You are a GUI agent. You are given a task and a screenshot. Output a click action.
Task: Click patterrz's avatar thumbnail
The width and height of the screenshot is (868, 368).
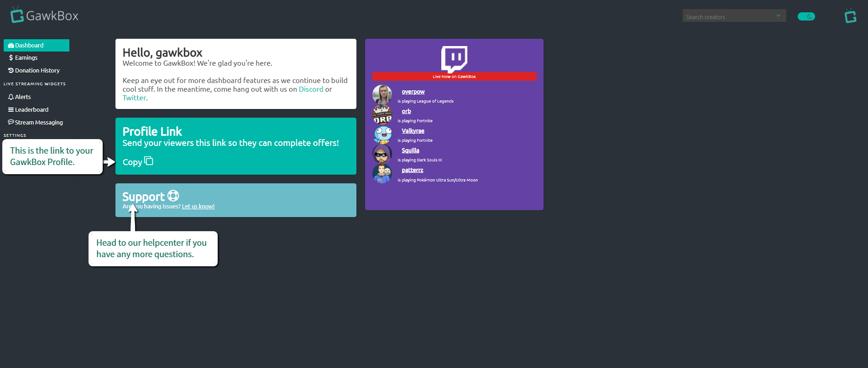(382, 174)
